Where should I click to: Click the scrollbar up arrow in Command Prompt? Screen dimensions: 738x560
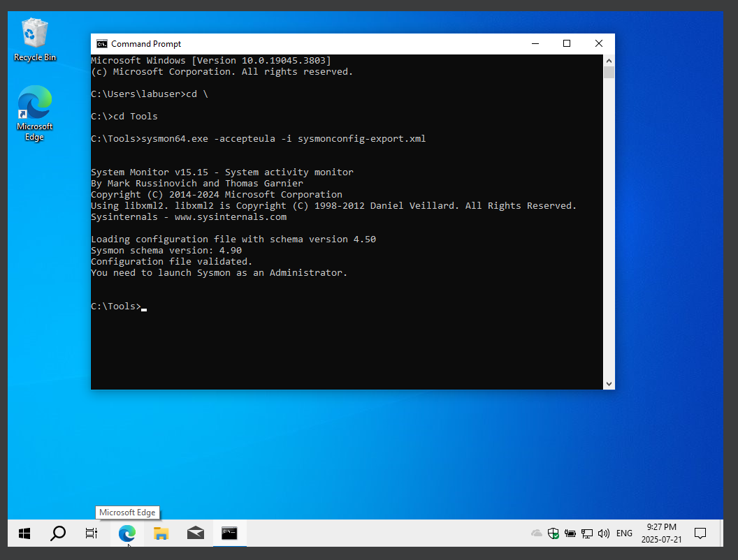coord(609,60)
